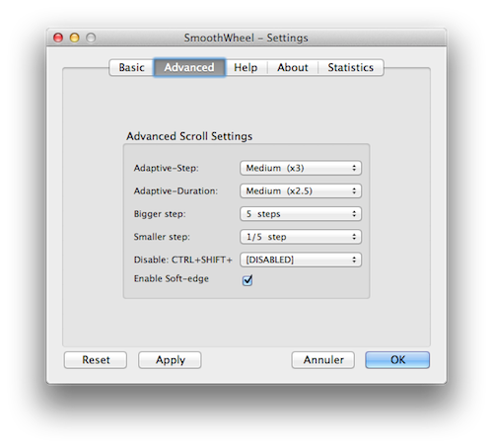Confirm settings with OK

click(397, 360)
